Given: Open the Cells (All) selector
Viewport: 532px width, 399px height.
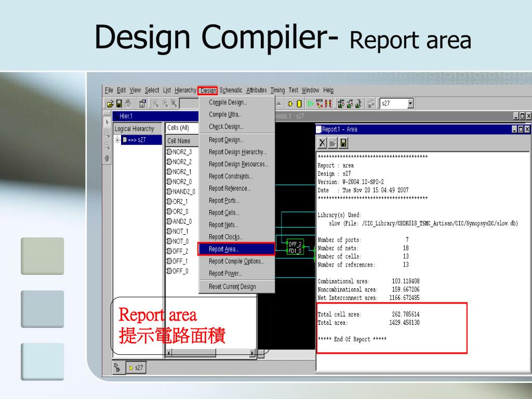Looking at the screenshot, I should (x=182, y=128).
